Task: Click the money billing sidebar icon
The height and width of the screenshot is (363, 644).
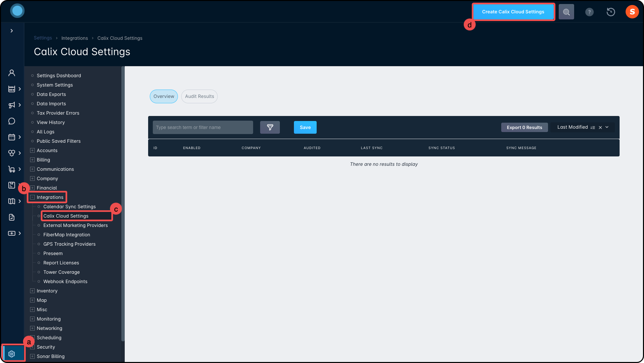Action: [12, 233]
